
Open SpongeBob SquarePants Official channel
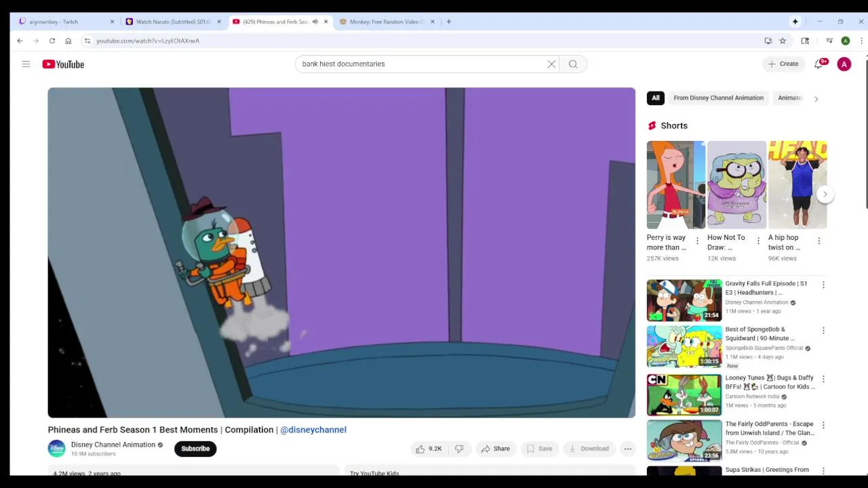tap(764, 348)
